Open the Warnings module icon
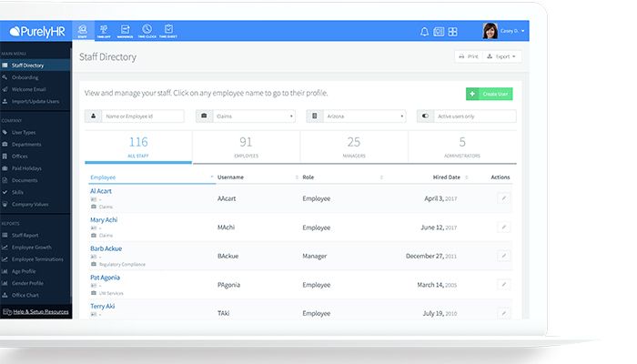This screenshot has width=637, height=364. coord(126,31)
